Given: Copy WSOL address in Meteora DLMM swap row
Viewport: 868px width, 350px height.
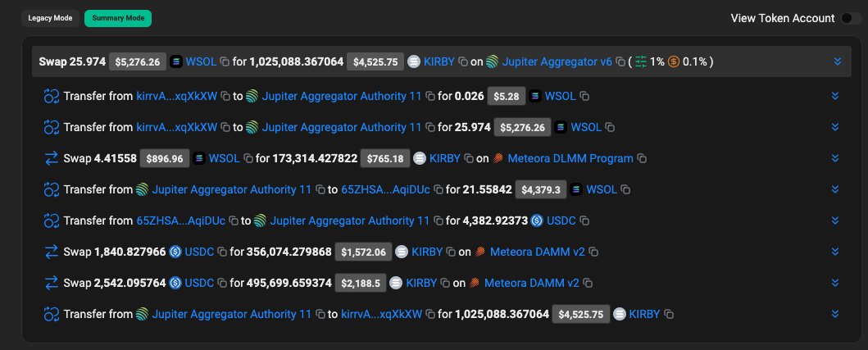Looking at the screenshot, I should click(x=248, y=159).
